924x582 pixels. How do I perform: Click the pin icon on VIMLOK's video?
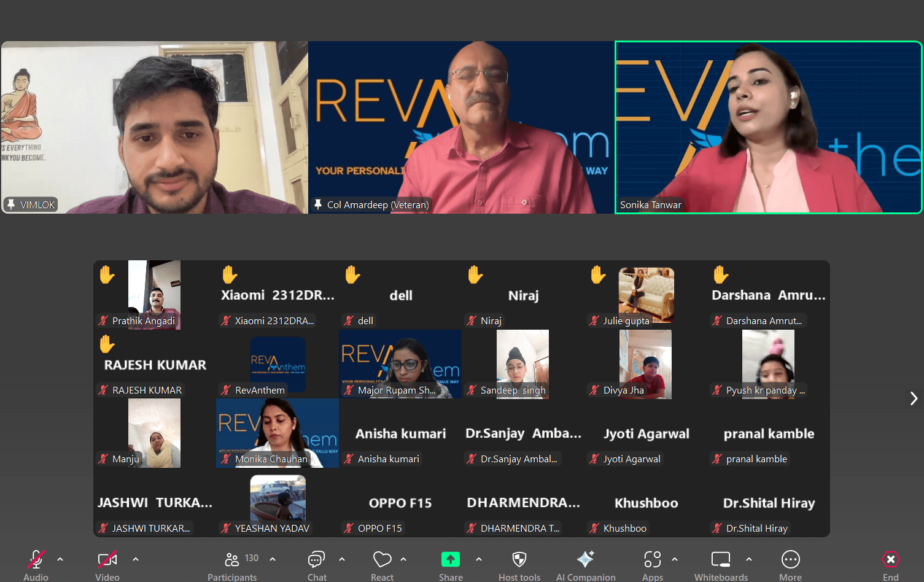tap(11, 204)
